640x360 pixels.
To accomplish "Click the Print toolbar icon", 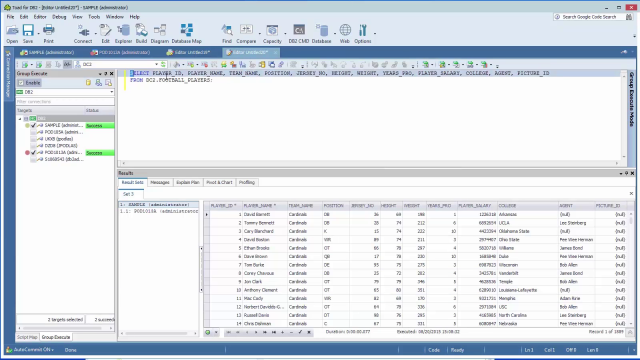I will click(x=49, y=34).
